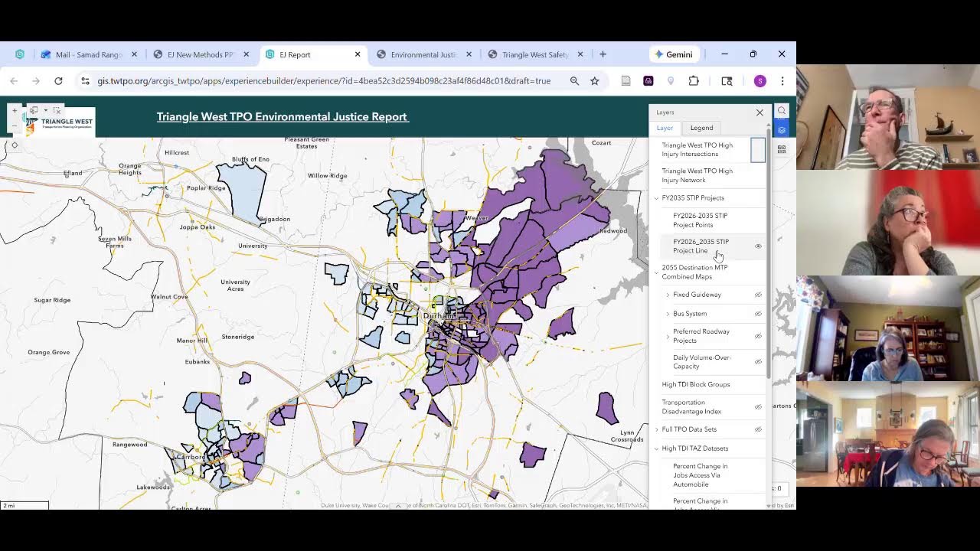Expand the Bus System layer group
Viewport: 980px width, 551px height.
pyautogui.click(x=668, y=314)
